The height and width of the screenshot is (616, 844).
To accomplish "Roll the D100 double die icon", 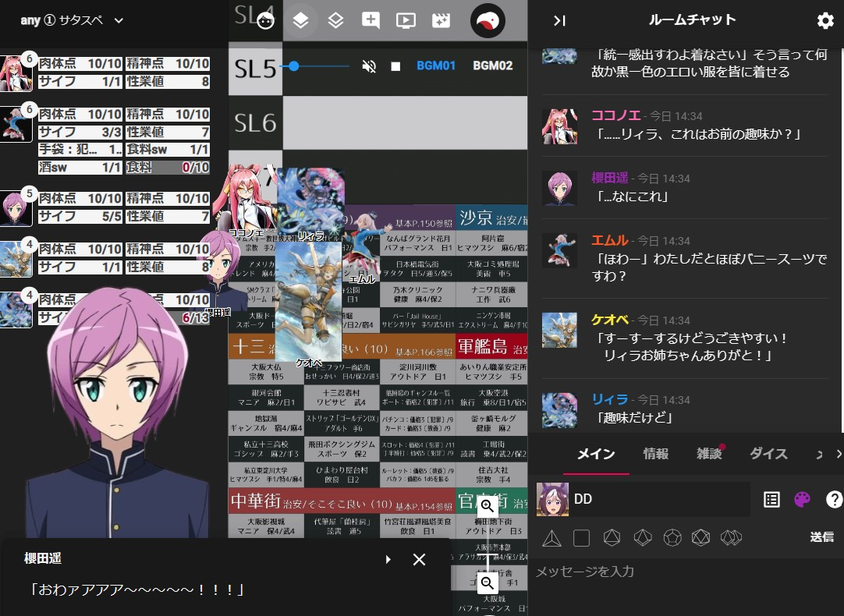I will click(x=732, y=537).
